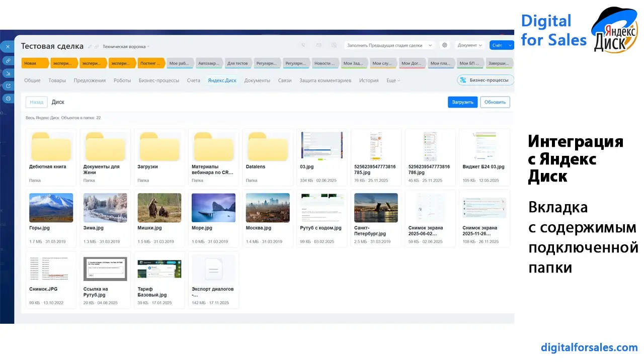The height and width of the screenshot is (362, 644).
Task: Open the Рутуб с кодом.jpg thumbnail
Action: point(321,208)
